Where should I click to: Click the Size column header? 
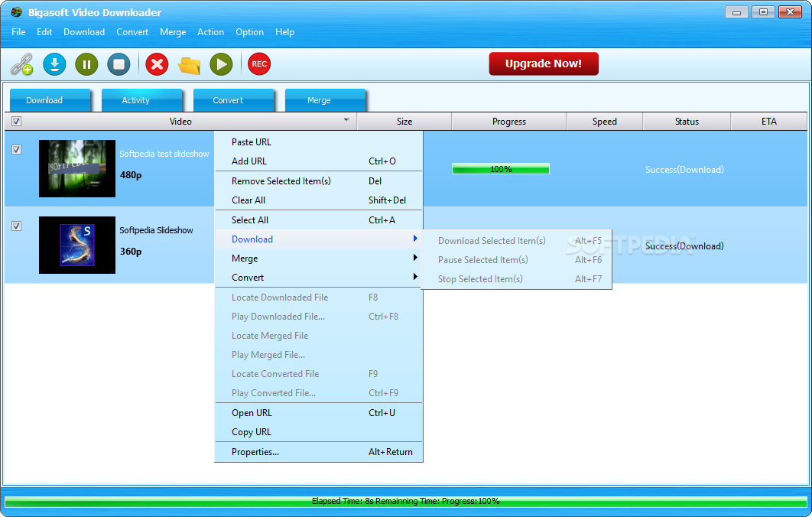pyautogui.click(x=404, y=122)
